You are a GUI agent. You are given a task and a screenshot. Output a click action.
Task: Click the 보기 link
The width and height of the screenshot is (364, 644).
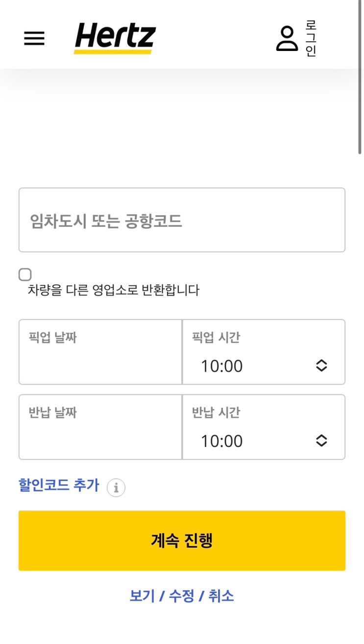click(142, 596)
